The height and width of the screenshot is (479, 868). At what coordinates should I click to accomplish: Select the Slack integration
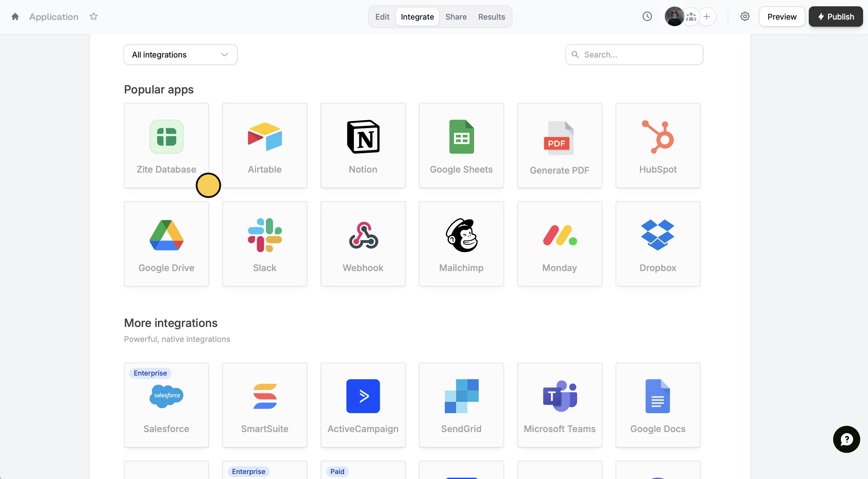tap(265, 244)
